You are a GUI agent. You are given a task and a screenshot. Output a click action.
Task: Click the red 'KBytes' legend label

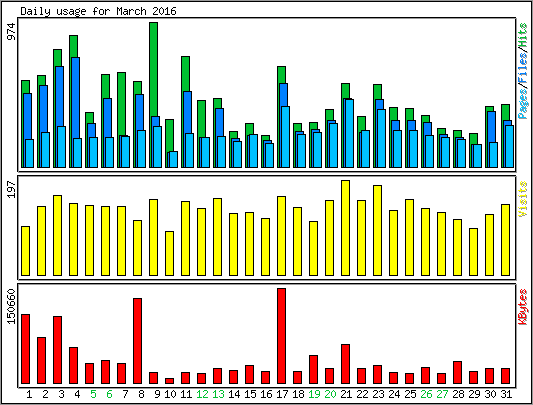(x=523, y=307)
